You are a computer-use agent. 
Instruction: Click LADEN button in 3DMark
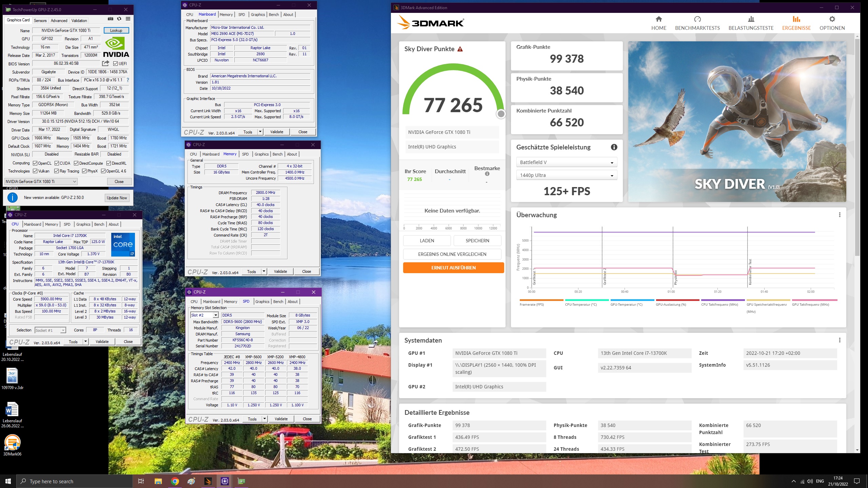pos(427,241)
